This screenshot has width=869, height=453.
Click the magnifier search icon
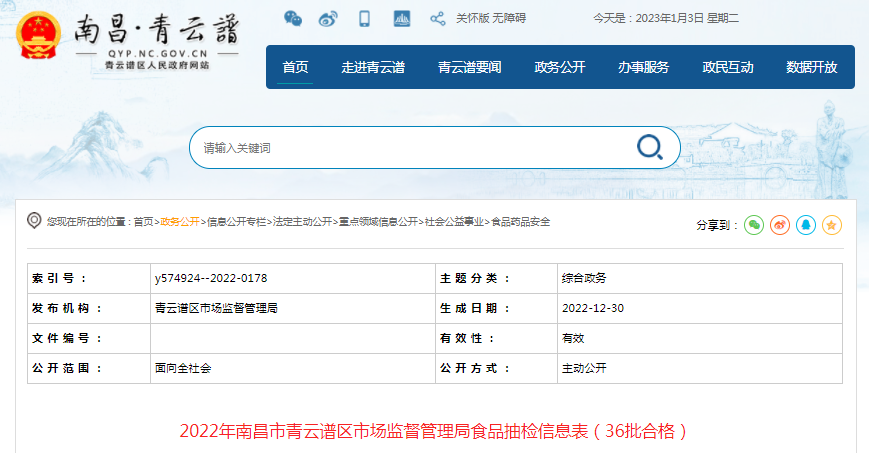[x=650, y=148]
